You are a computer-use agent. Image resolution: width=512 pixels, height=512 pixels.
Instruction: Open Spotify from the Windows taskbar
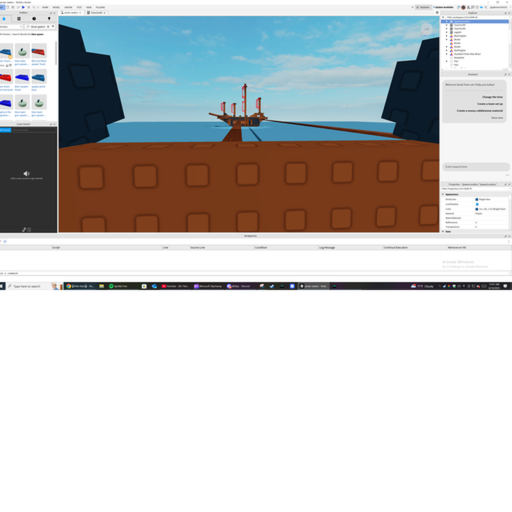(x=119, y=286)
